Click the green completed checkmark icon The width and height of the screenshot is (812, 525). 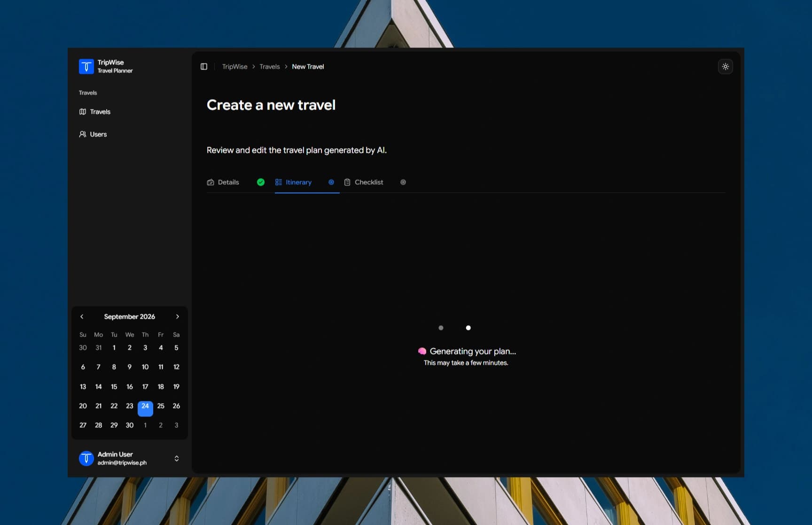pos(261,182)
